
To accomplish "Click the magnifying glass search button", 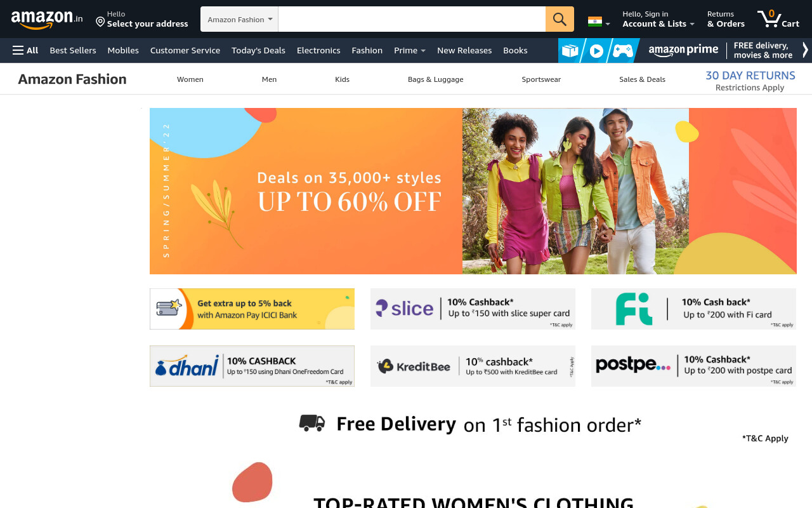I will click(x=560, y=19).
